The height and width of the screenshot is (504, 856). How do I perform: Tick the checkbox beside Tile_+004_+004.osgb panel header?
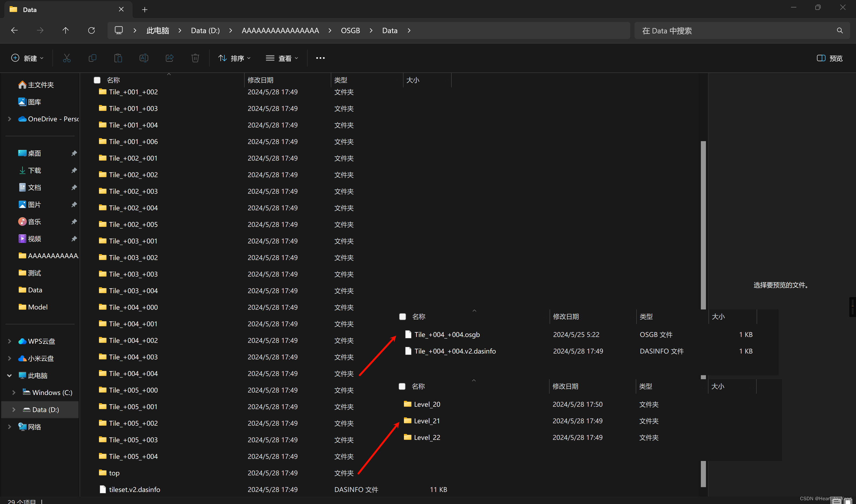tap(403, 316)
